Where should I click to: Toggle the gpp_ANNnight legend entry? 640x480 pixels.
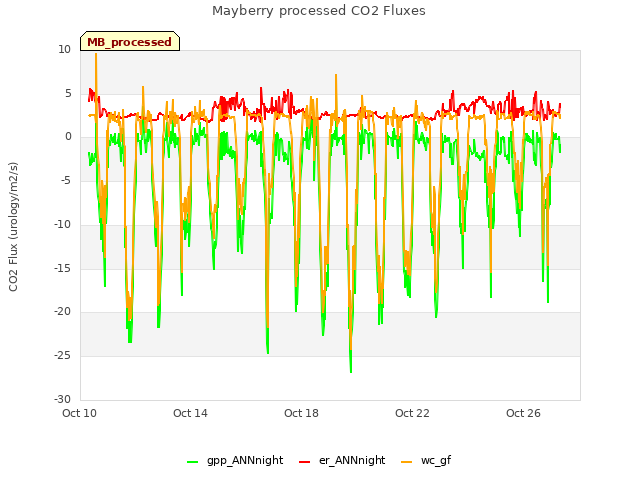coord(235,460)
